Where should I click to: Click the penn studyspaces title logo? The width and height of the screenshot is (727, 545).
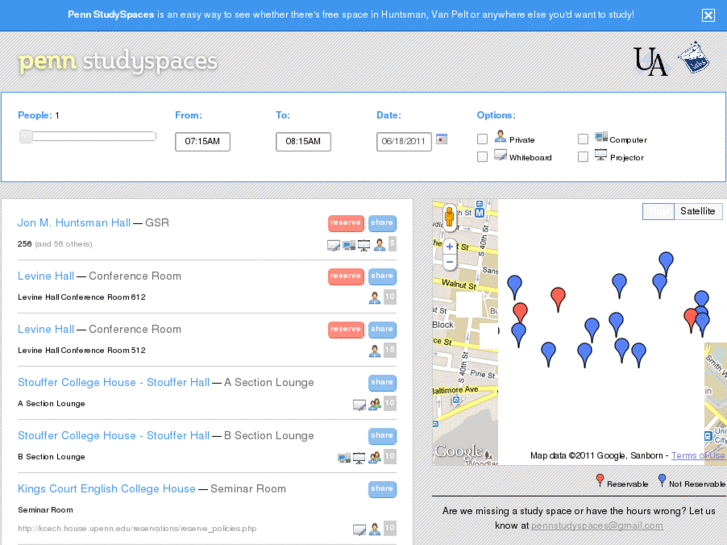(117, 62)
